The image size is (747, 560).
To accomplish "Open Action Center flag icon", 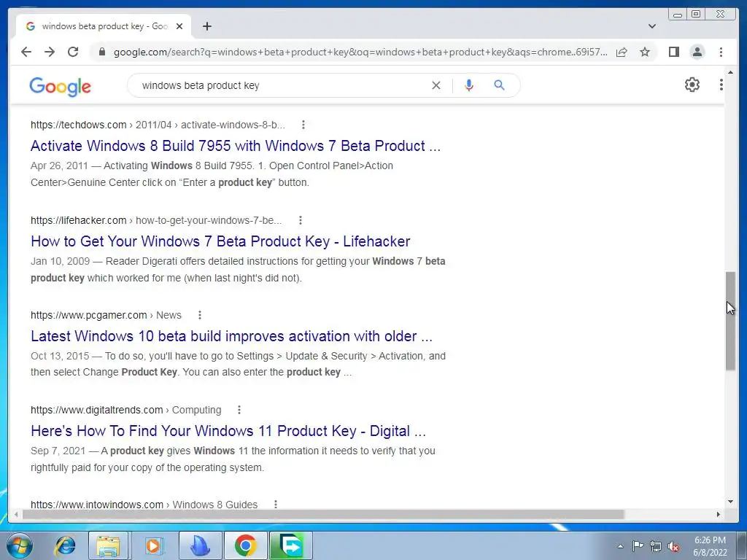I will [x=638, y=546].
